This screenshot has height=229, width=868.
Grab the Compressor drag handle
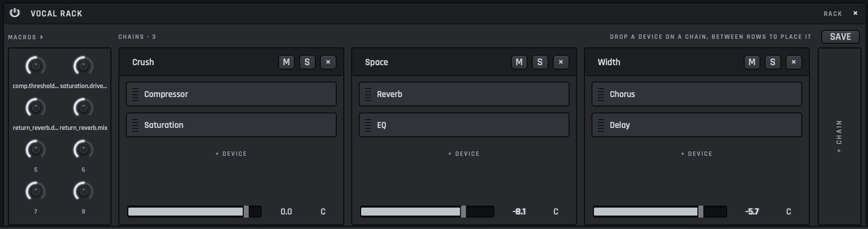point(135,94)
